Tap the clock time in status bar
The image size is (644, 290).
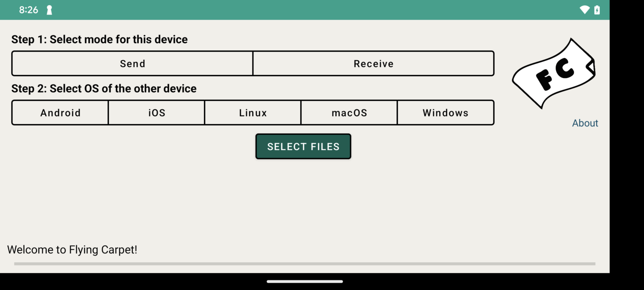[x=29, y=10]
